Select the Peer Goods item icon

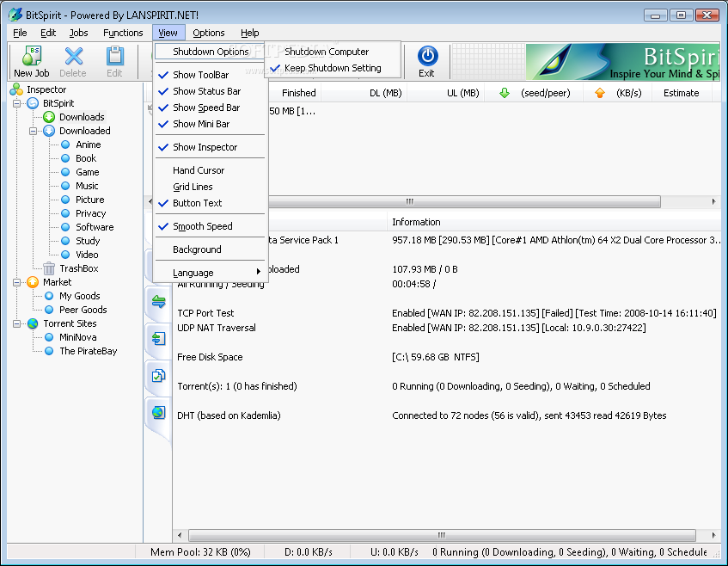[x=49, y=310]
